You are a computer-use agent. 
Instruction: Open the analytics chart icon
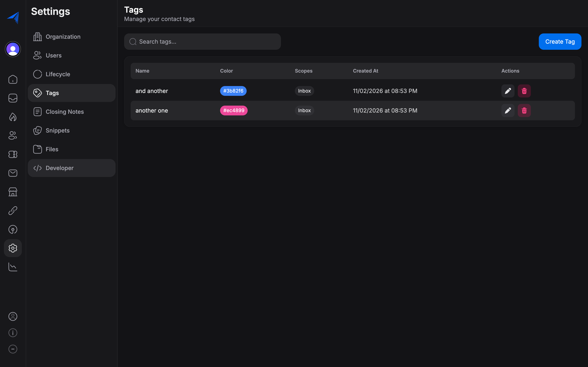(x=13, y=267)
